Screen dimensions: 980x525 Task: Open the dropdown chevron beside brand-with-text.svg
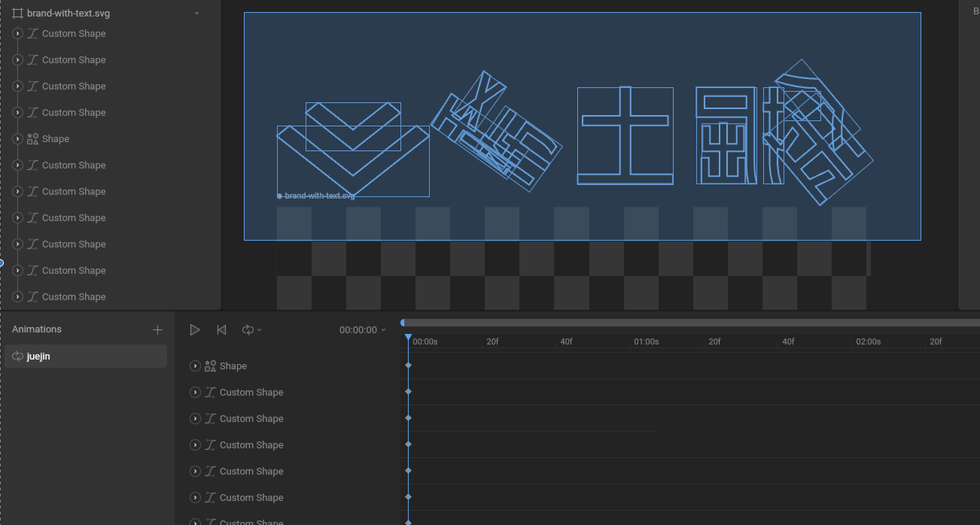(x=197, y=13)
